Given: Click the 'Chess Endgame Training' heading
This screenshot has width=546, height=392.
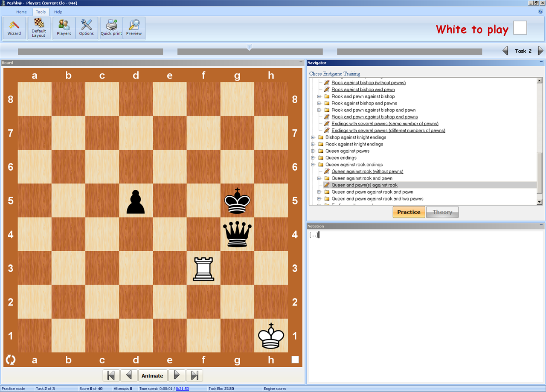Looking at the screenshot, I should tap(334, 74).
